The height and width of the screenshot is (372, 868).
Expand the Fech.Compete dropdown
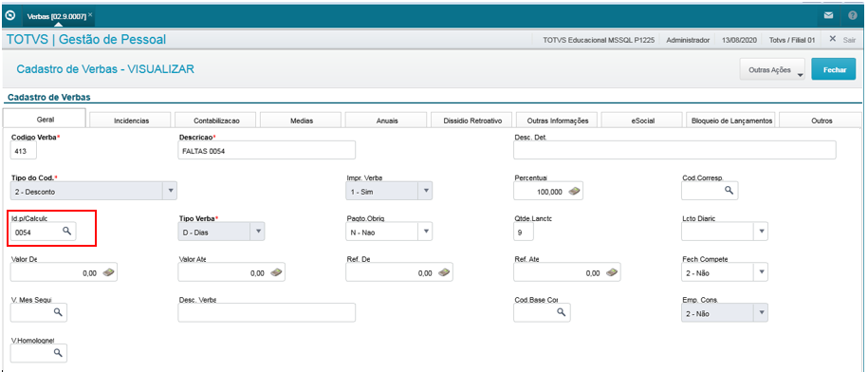coord(761,271)
